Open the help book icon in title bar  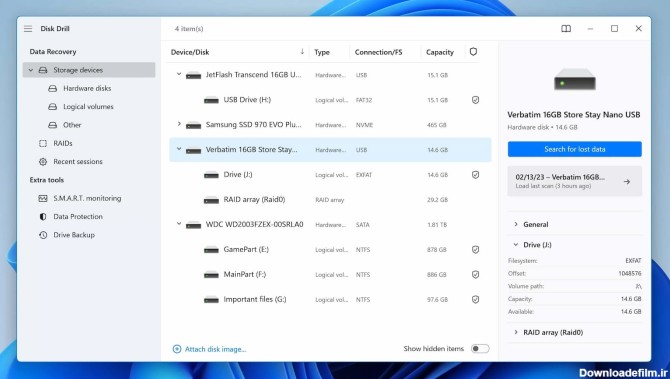click(x=566, y=29)
